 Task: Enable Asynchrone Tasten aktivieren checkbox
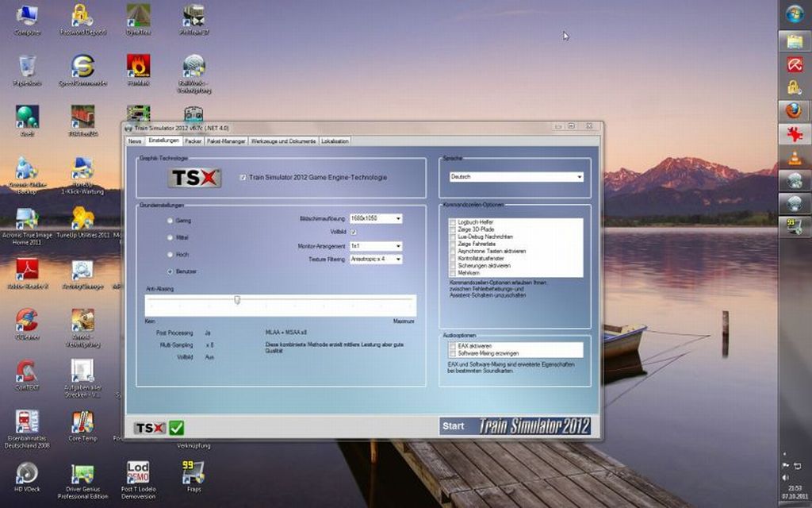click(453, 251)
